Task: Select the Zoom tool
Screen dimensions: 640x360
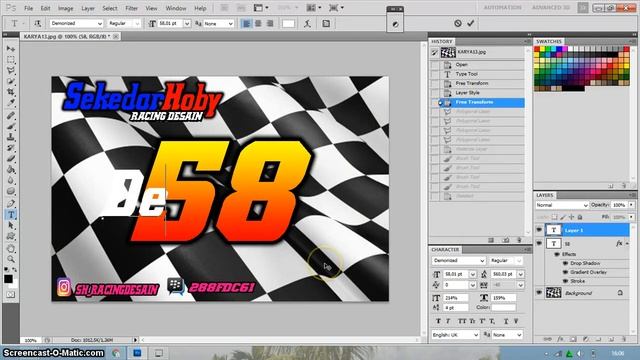Action: click(11, 259)
